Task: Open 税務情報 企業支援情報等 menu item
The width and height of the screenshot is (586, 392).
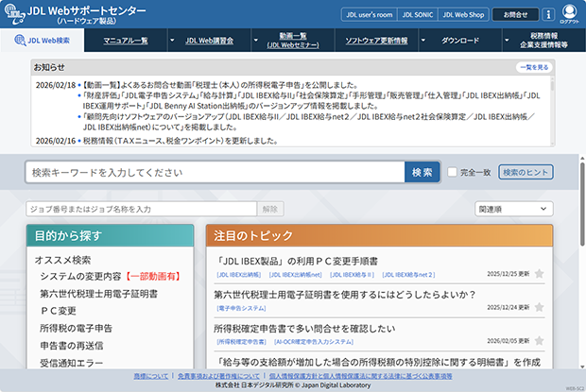Action: pos(543,41)
